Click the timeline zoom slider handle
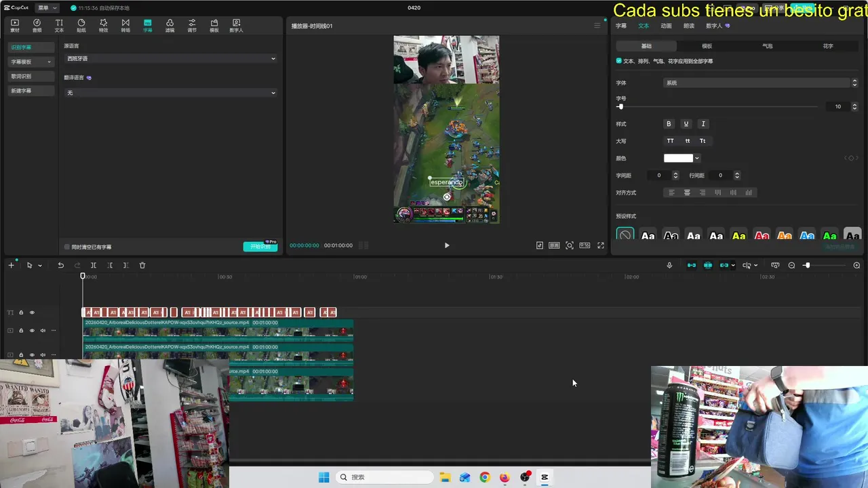 click(806, 265)
